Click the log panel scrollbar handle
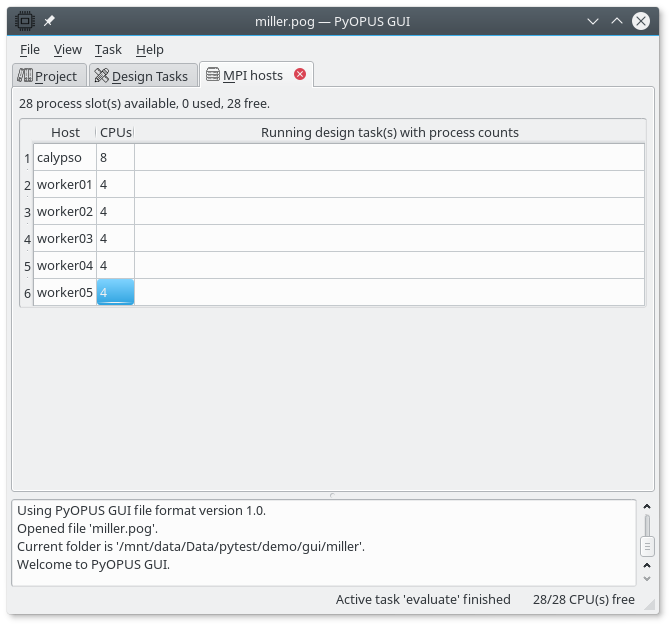 point(647,546)
